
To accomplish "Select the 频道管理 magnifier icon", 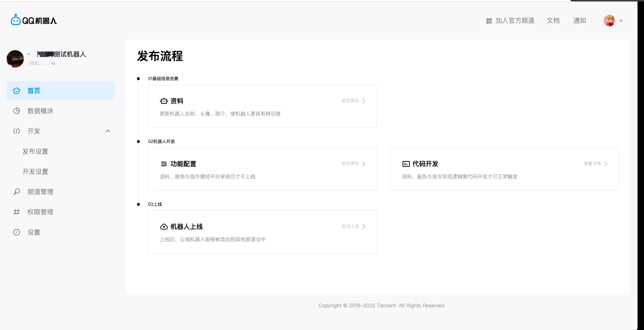I will click(x=16, y=192).
